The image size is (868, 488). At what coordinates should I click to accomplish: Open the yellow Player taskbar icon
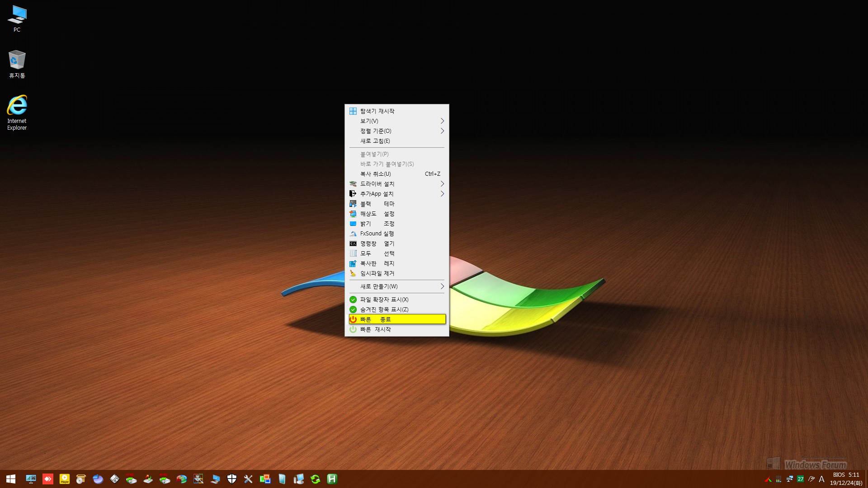65,479
